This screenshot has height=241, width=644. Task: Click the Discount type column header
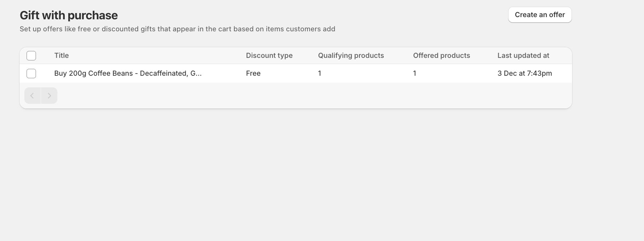269,56
